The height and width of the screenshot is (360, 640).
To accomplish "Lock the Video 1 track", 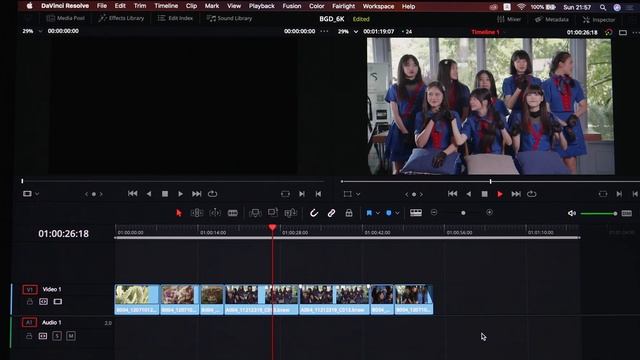I will click(29, 302).
